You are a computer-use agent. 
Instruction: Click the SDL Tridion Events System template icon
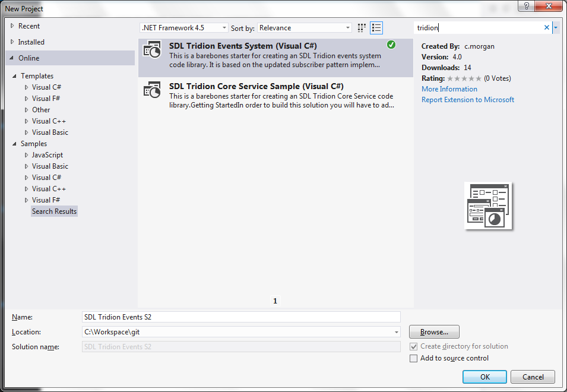tap(152, 50)
